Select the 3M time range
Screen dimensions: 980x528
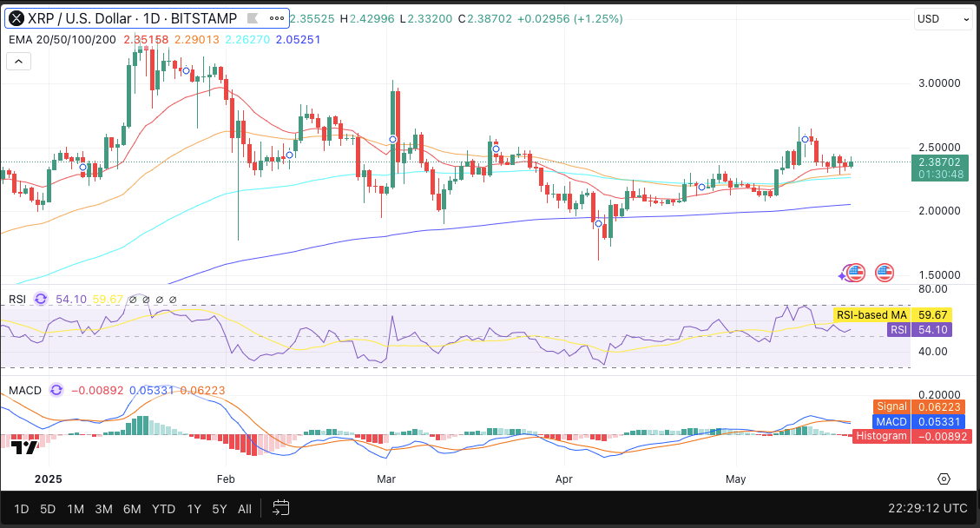click(x=104, y=509)
